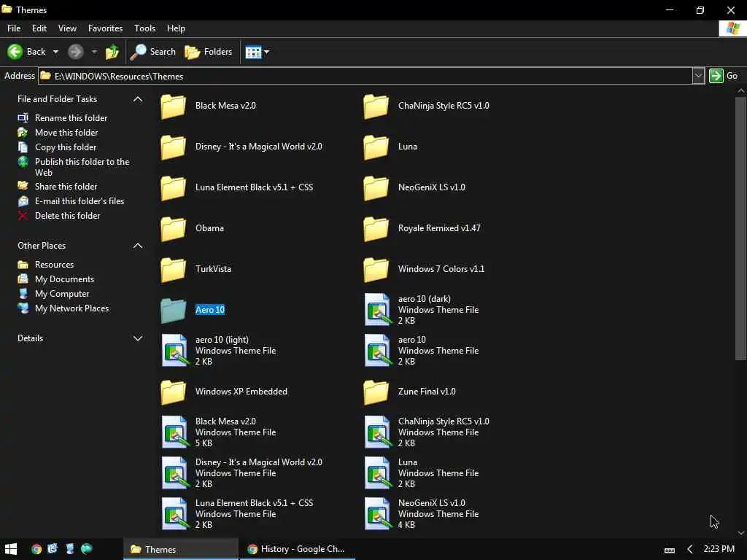Select the Windows 7 Colors v1.1 folder icon
Screen dimensions: 747x560
click(x=376, y=270)
